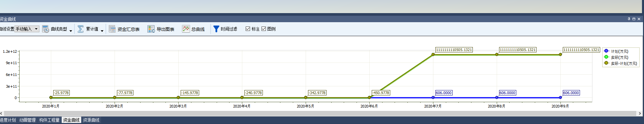Screen dimensions: 644x124
Task: Toggle the 标注 checkbox
Action: [248, 29]
